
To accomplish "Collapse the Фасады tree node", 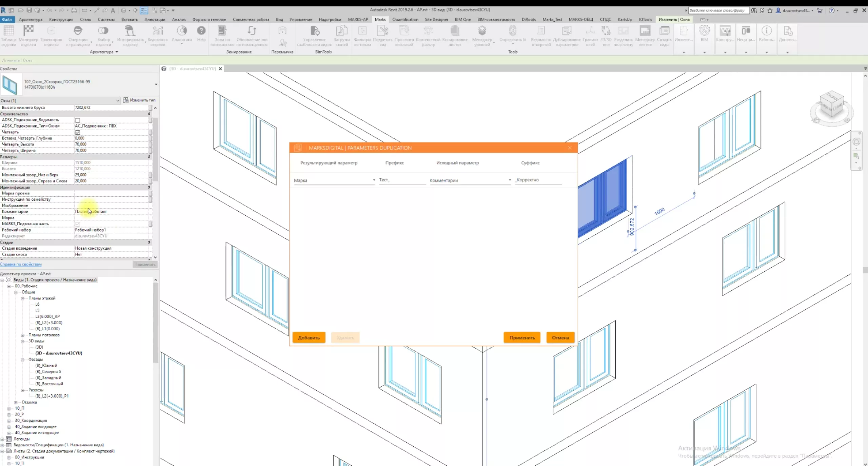I will click(x=23, y=360).
